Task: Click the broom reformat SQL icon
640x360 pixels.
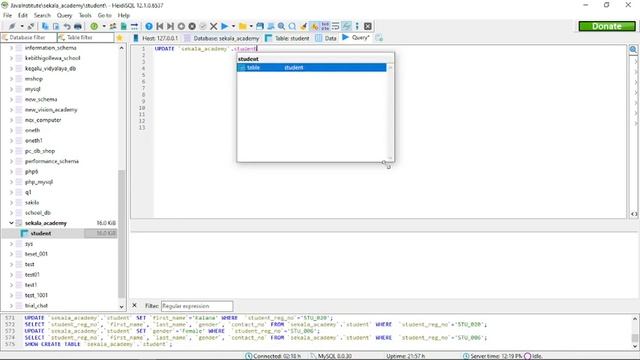Action: pos(303,26)
